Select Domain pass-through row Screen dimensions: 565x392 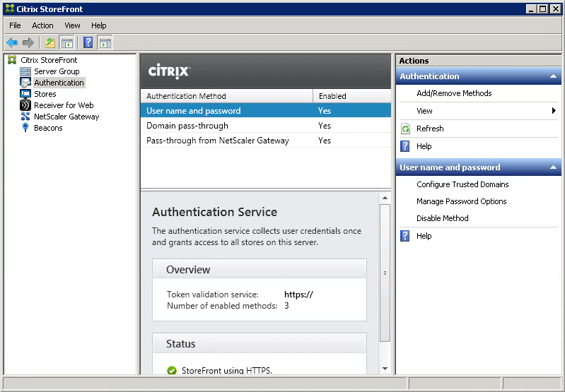coord(266,125)
